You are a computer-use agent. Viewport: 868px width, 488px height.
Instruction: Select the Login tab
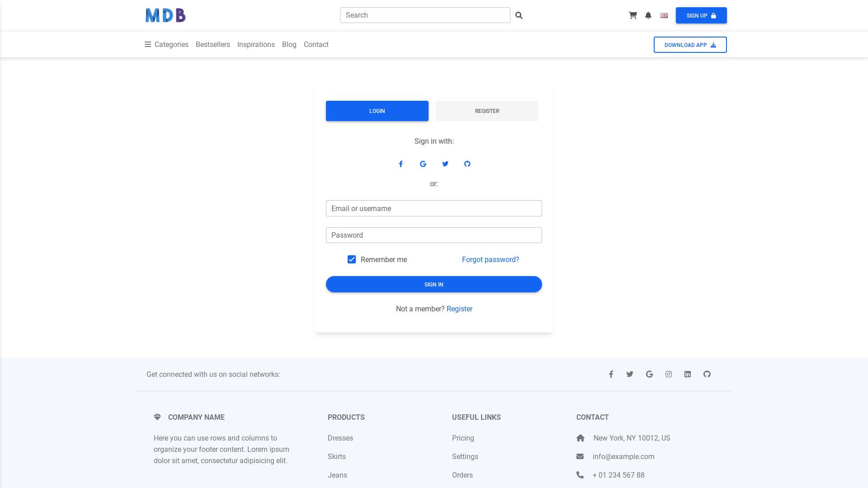pos(377,111)
